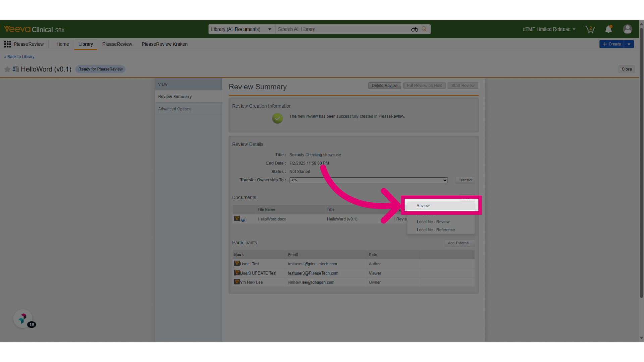Click the Transfer button
Screen dimensions: 644x362
(x=465, y=180)
